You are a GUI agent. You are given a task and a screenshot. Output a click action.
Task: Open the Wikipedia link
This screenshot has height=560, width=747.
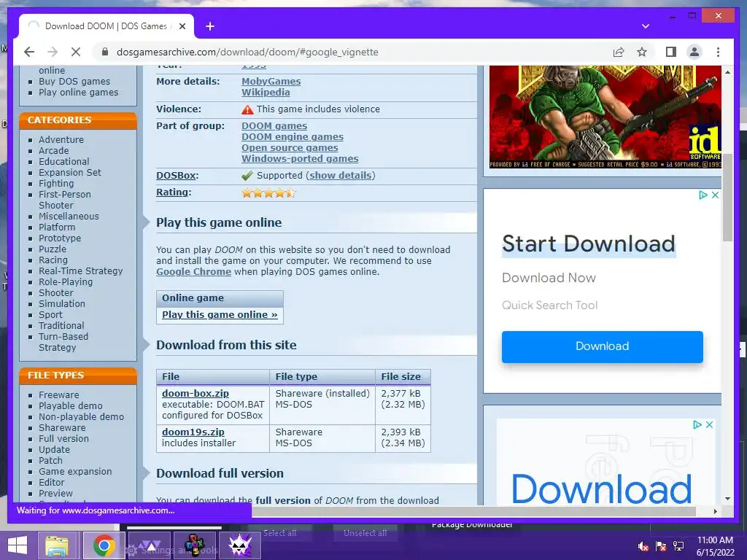pyautogui.click(x=266, y=93)
